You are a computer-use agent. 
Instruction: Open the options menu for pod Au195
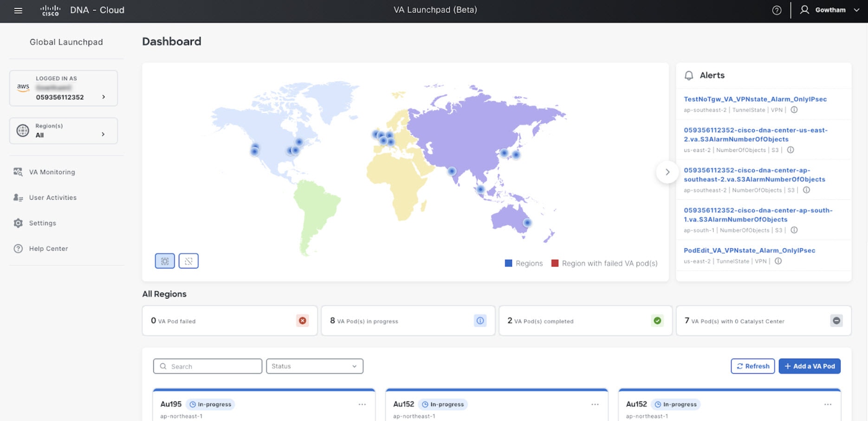coord(362,404)
